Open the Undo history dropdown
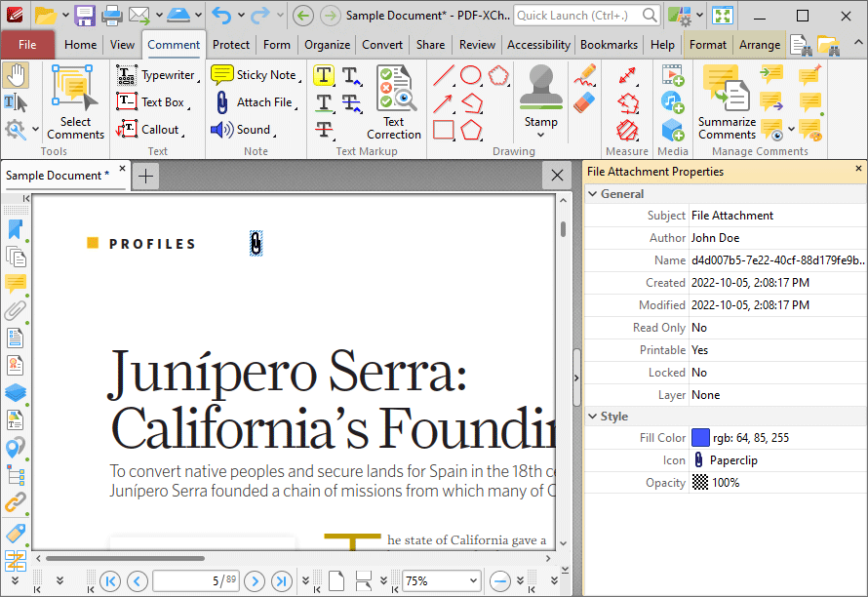This screenshot has height=597, width=868. tap(241, 15)
